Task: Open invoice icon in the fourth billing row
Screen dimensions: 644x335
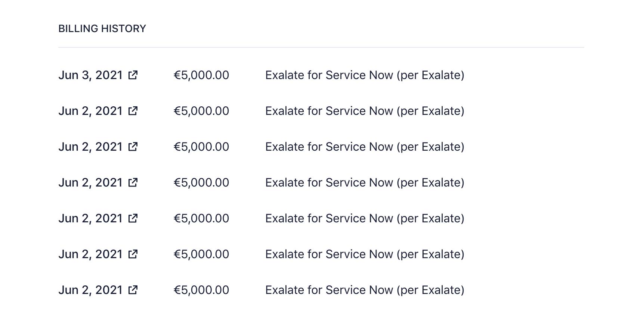Action: [x=133, y=182]
